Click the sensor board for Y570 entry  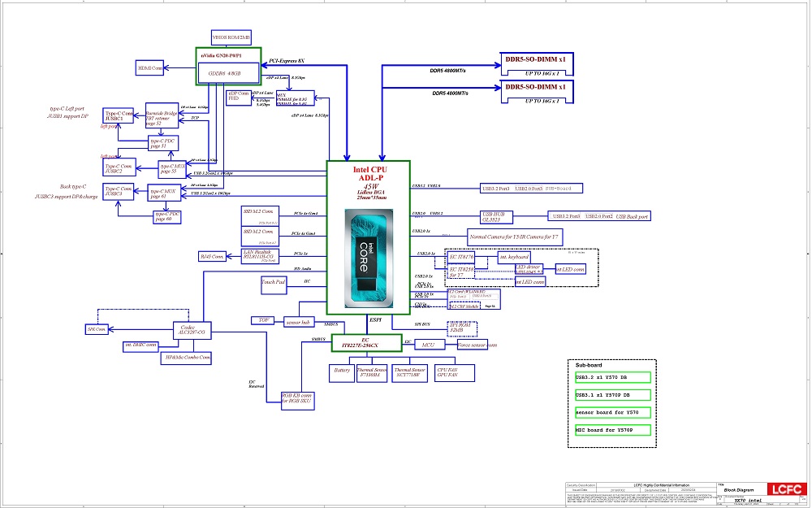point(612,413)
